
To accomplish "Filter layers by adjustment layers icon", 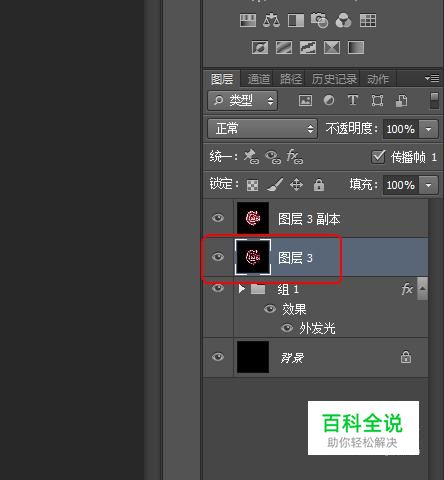I will (x=329, y=100).
